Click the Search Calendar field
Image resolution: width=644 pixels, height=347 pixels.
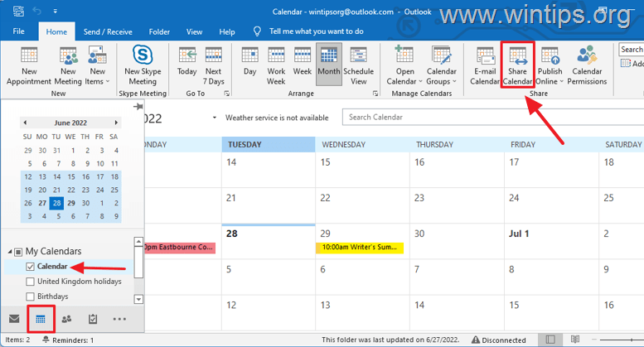pyautogui.click(x=493, y=118)
